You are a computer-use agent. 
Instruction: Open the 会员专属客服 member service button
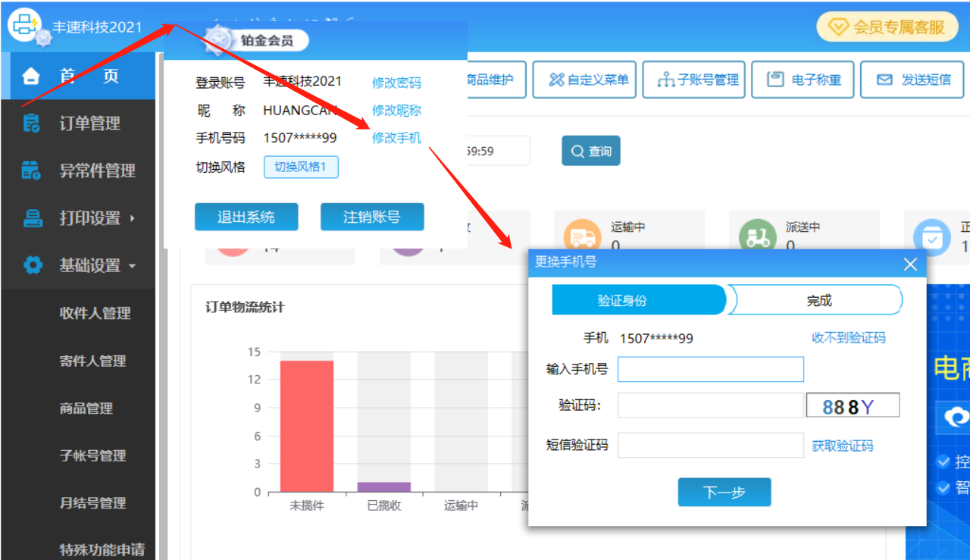pyautogui.click(x=887, y=27)
